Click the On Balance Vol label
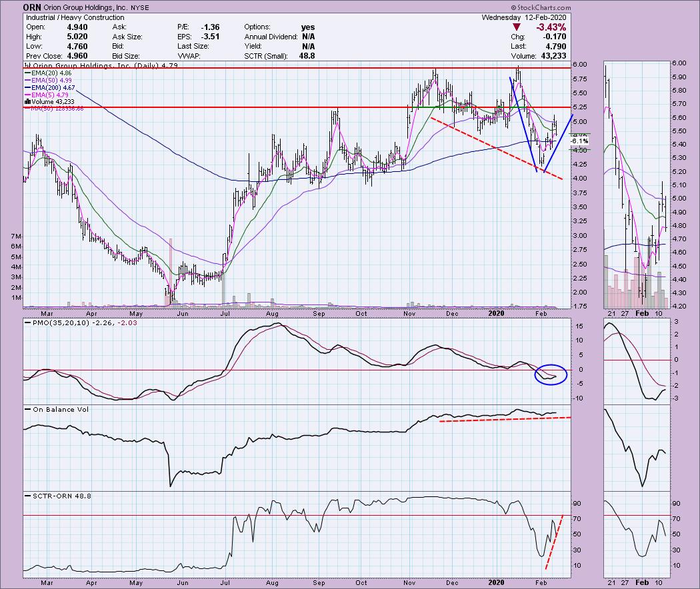The height and width of the screenshot is (589, 700). pyautogui.click(x=57, y=409)
